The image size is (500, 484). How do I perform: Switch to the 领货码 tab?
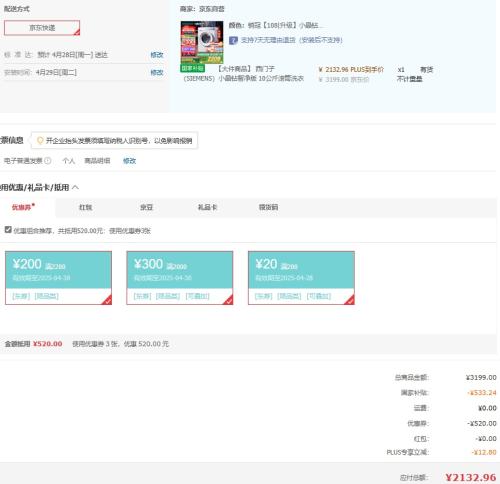268,207
